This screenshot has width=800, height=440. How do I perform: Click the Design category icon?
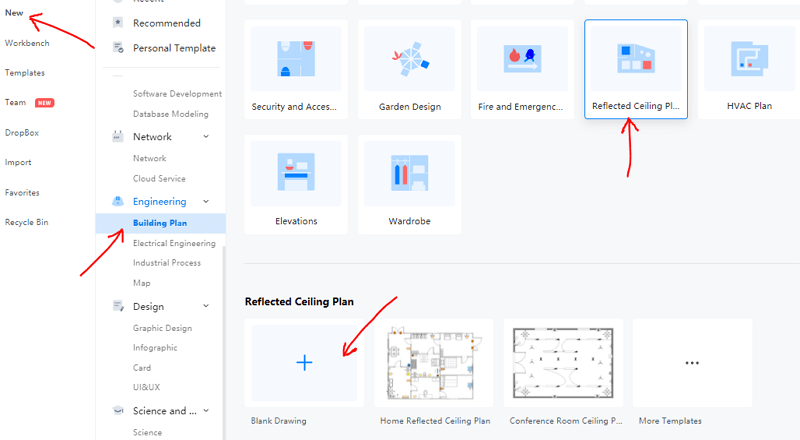118,306
